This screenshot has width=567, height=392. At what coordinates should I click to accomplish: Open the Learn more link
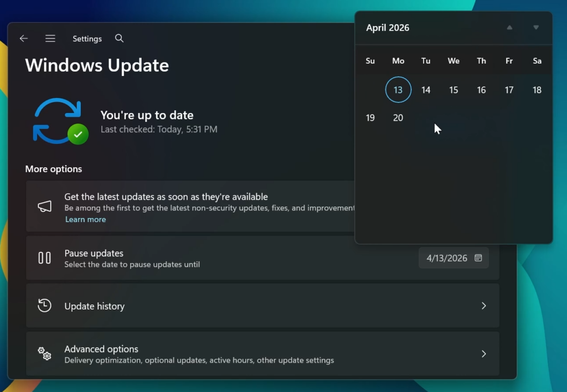[x=85, y=219]
